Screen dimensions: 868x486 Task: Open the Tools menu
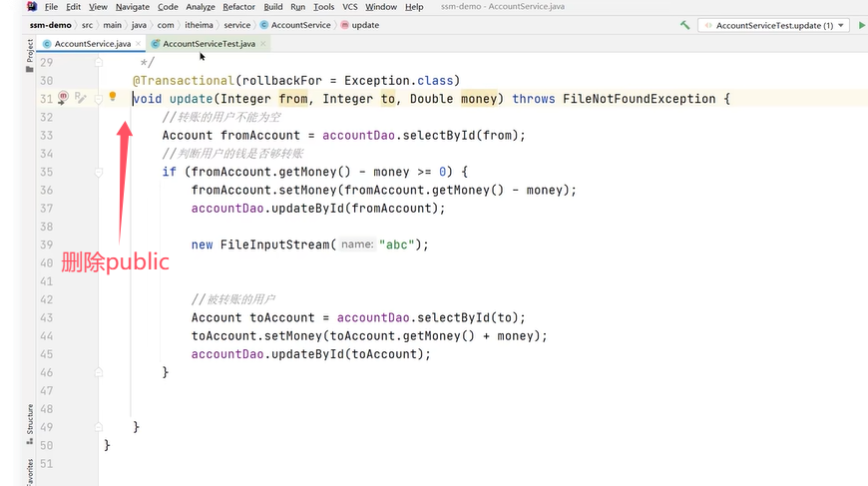pos(324,7)
